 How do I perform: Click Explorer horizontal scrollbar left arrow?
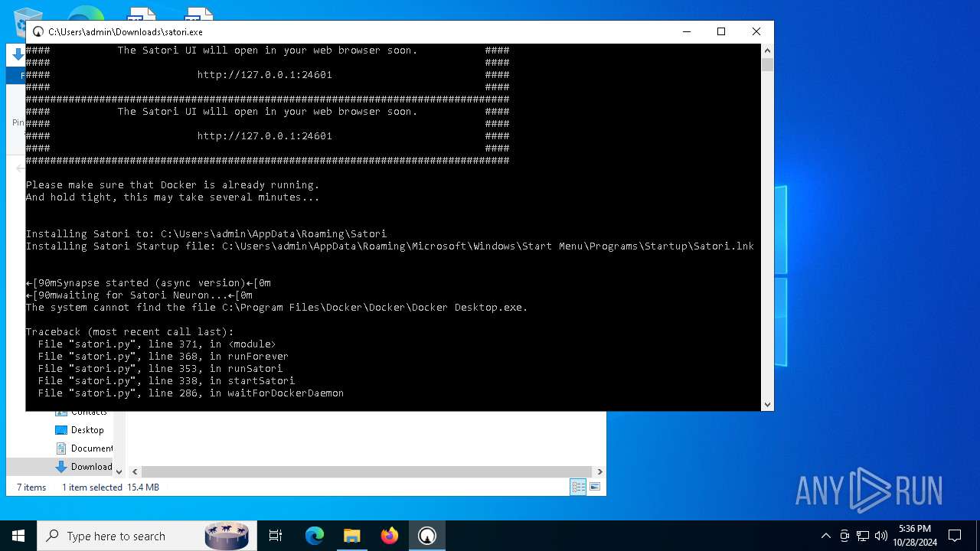[x=135, y=472]
